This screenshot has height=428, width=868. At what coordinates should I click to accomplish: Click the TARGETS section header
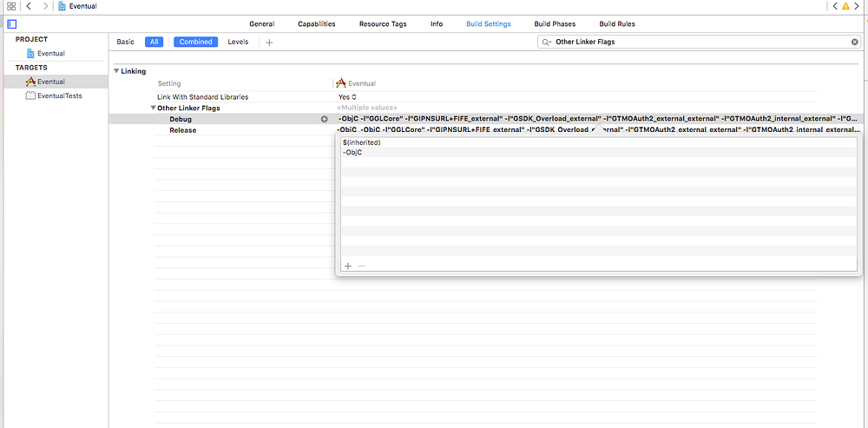point(31,68)
